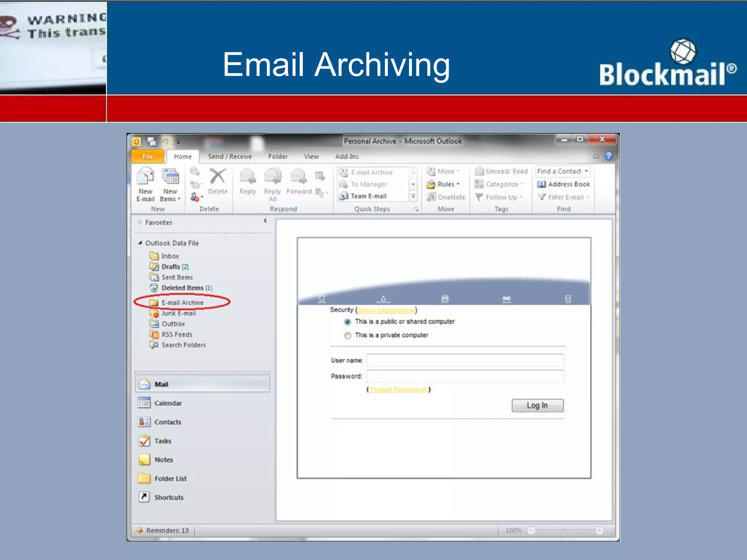Click the Outlook Help question mark icon

(x=609, y=156)
